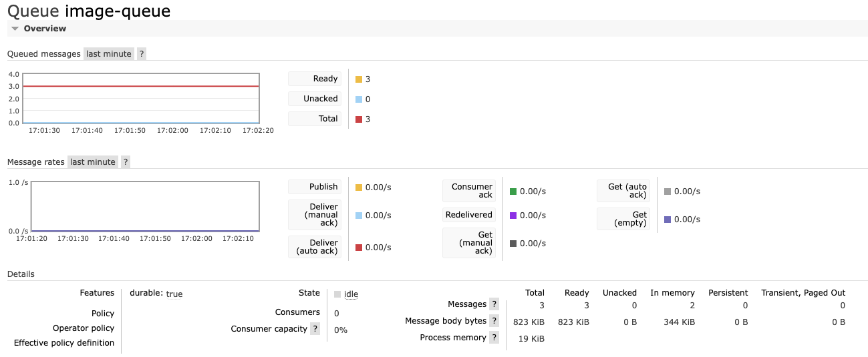Viewport: 868px width, 357px height.
Task: Click the Get (empty) legend label
Action: tap(623, 219)
